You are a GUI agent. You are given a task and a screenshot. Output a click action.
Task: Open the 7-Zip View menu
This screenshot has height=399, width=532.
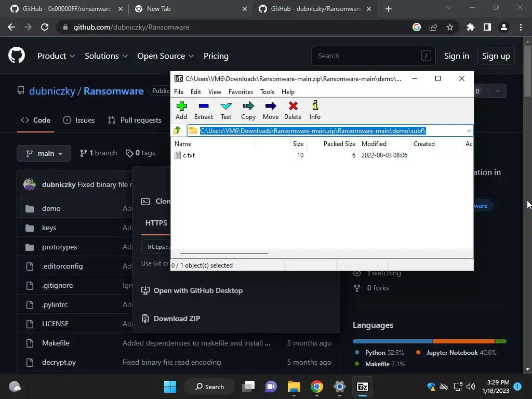click(215, 92)
